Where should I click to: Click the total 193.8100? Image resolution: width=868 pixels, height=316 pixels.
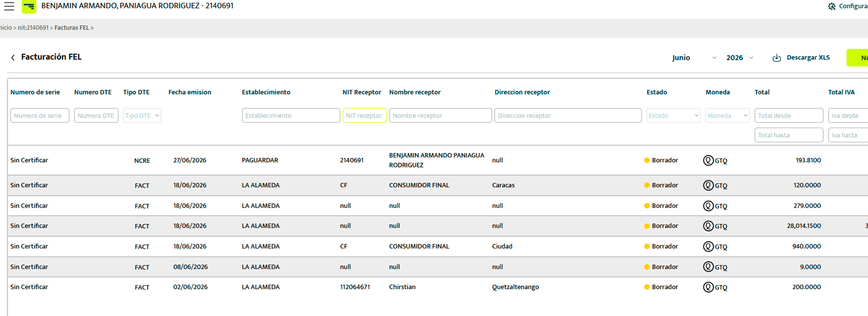point(808,160)
